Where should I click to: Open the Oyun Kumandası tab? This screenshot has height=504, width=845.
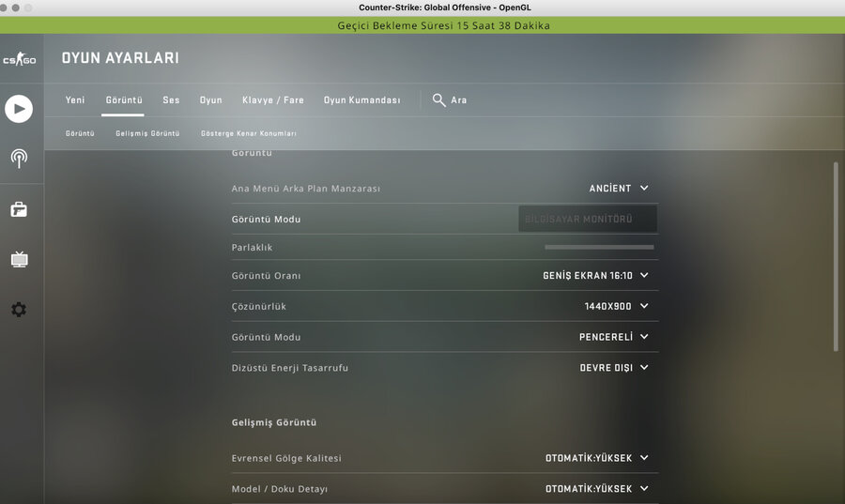[x=362, y=100]
